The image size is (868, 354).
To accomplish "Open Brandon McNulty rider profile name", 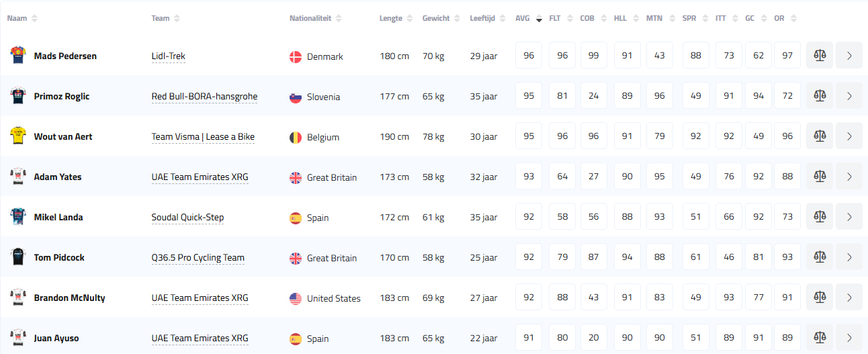I will click(69, 298).
